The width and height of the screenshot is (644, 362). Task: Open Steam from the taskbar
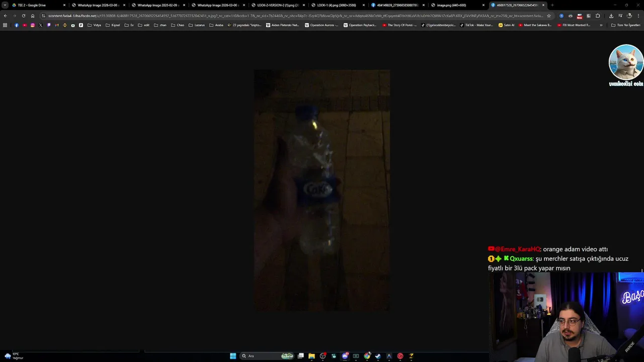(x=378, y=356)
